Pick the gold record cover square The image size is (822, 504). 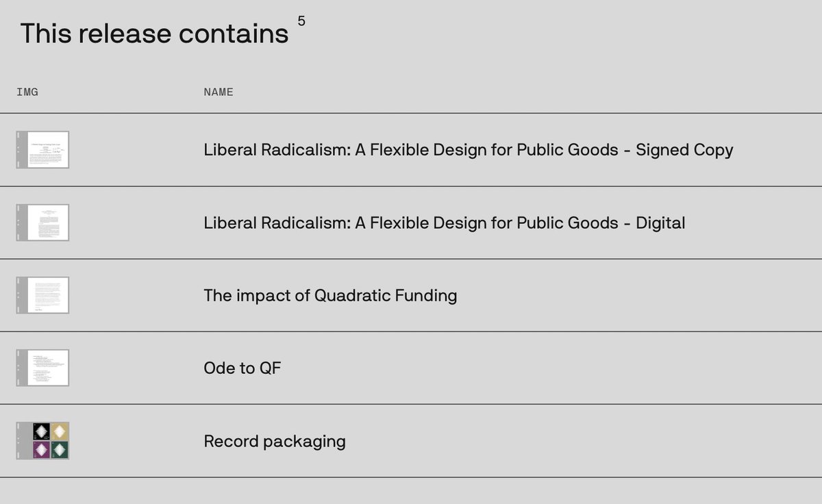(60, 431)
